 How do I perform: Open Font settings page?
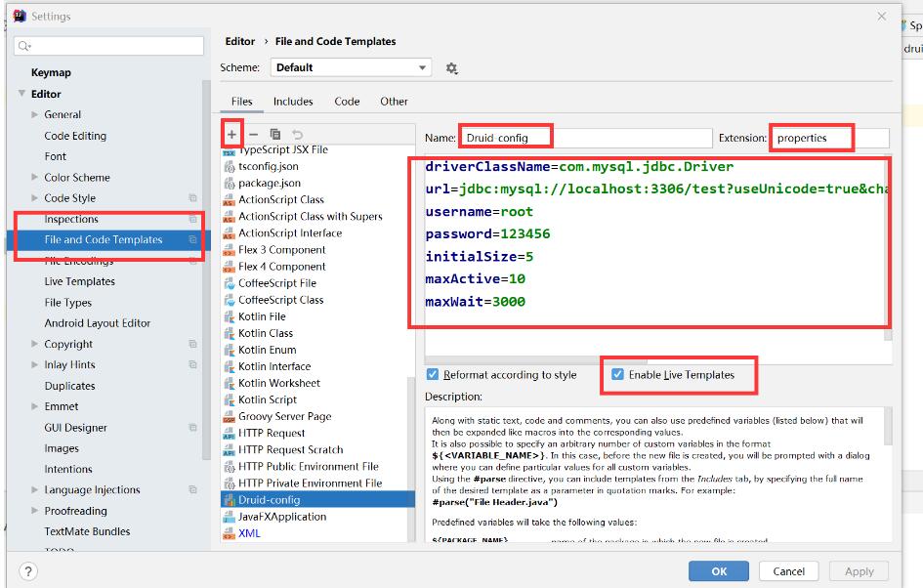pyautogui.click(x=56, y=156)
